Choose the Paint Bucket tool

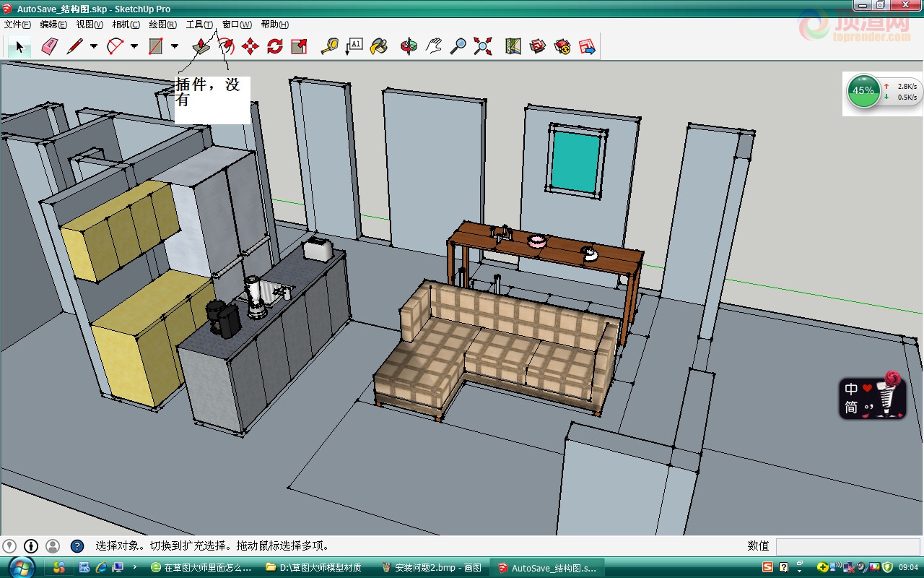[x=379, y=47]
